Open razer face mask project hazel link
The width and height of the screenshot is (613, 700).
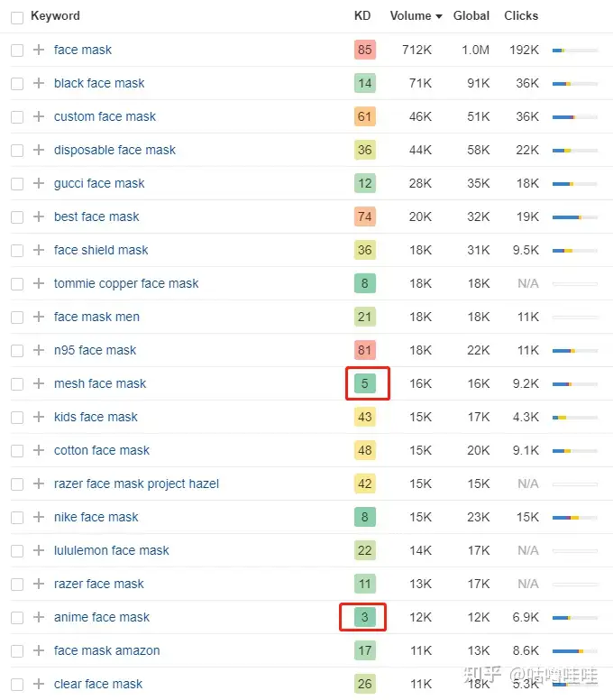[x=136, y=484]
